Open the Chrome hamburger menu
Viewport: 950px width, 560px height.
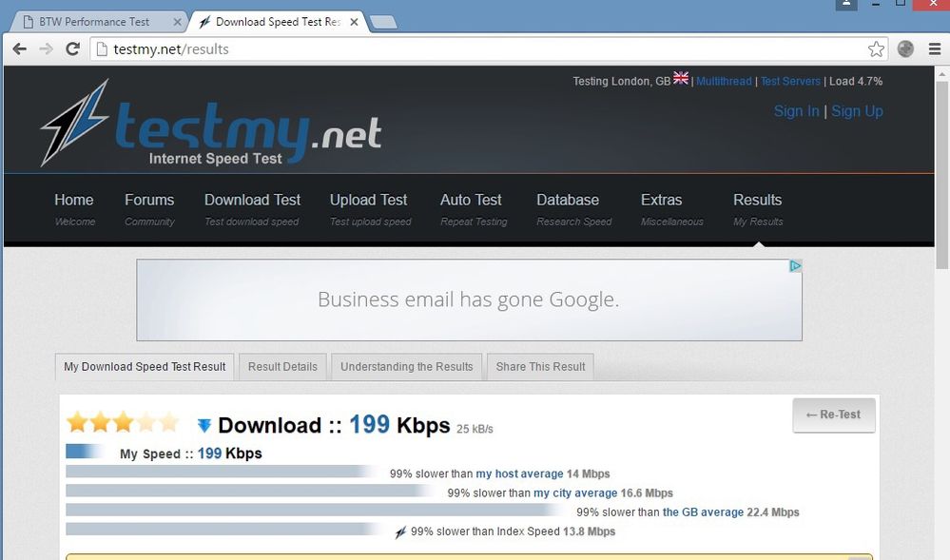point(934,49)
